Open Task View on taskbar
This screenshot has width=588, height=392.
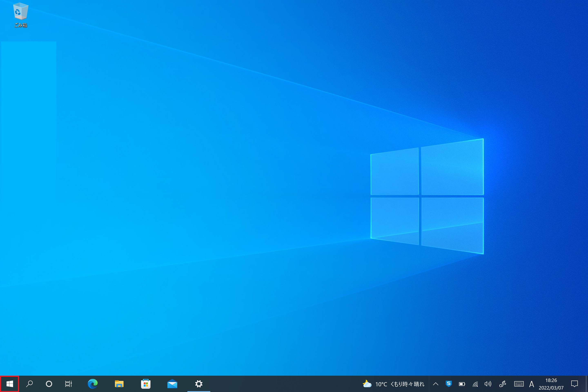point(68,384)
